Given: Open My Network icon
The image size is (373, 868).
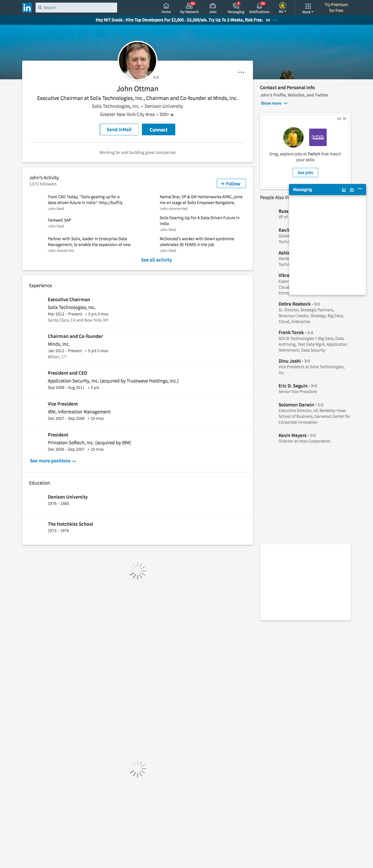Looking at the screenshot, I should [189, 6].
